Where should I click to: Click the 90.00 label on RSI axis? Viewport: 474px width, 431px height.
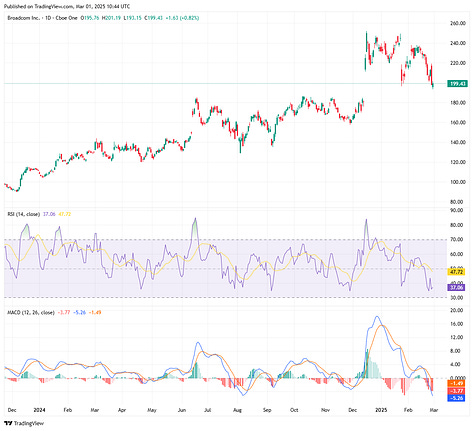[x=456, y=210]
